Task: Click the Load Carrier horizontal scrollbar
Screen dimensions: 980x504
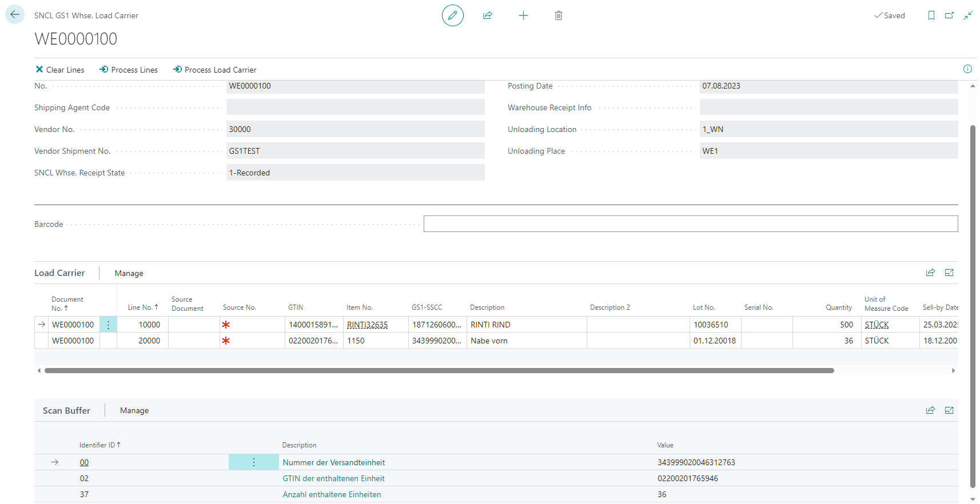Action: tap(439, 370)
